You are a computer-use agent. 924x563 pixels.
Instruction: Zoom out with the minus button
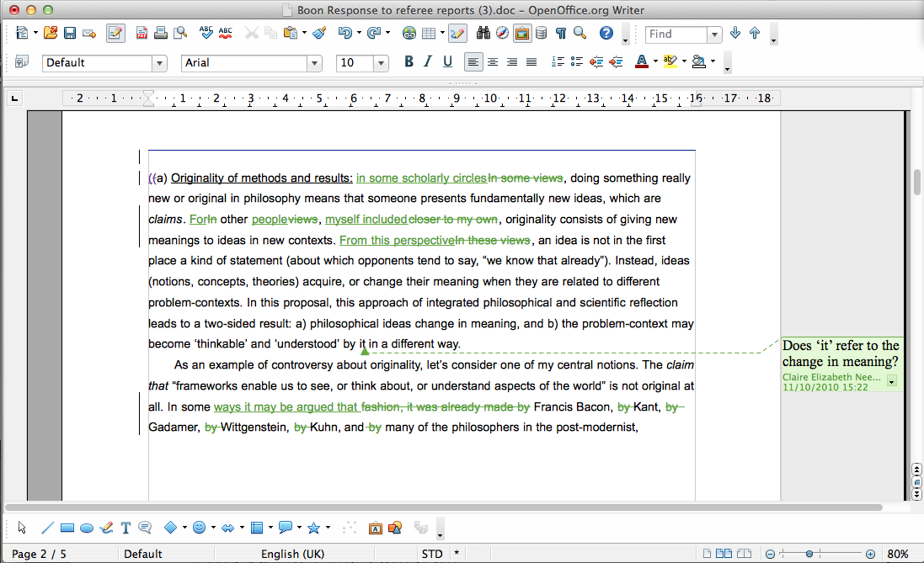point(770,554)
